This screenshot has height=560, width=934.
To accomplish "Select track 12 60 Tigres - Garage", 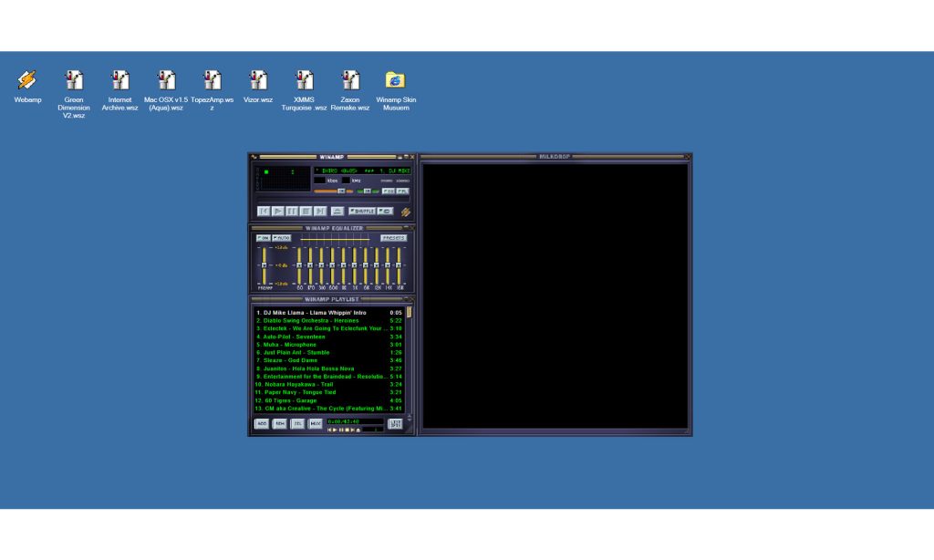I will tap(328, 400).
